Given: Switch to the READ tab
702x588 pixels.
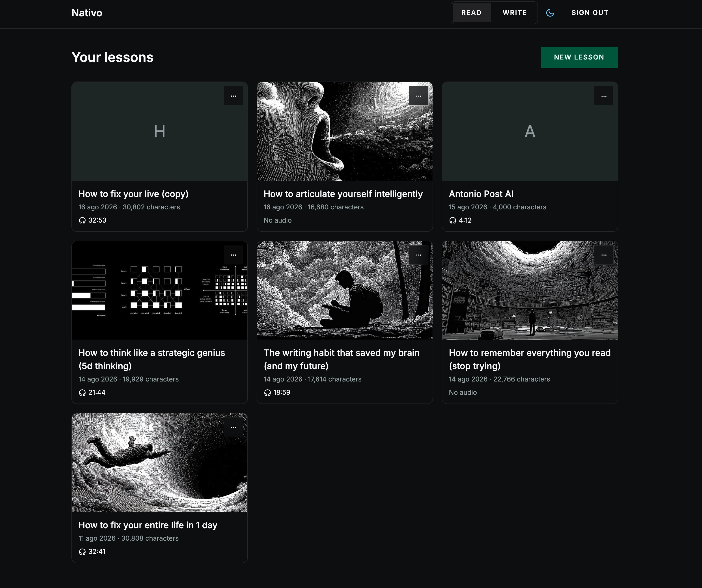Looking at the screenshot, I should point(471,13).
